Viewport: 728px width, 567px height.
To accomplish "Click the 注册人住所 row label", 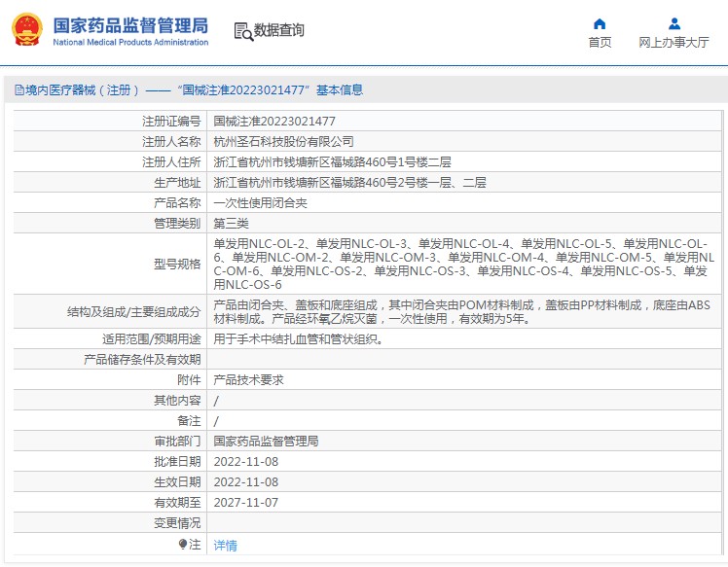I will click(171, 162).
